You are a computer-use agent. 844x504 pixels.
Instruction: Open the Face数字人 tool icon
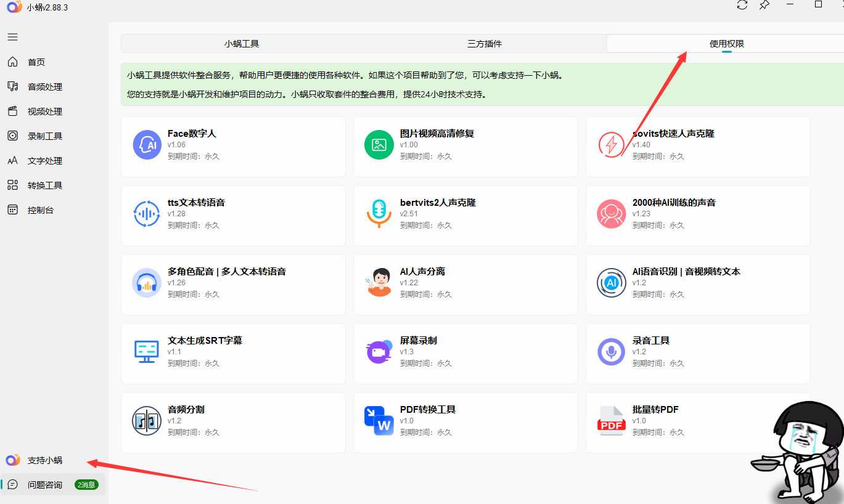pyautogui.click(x=147, y=145)
